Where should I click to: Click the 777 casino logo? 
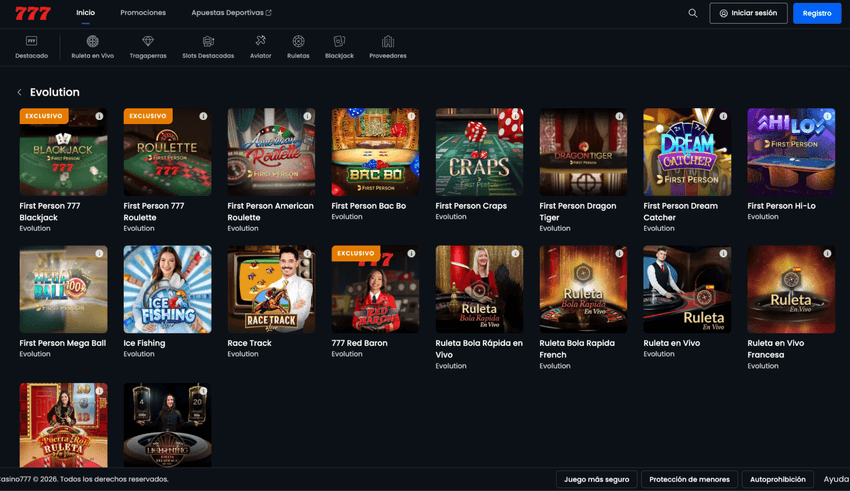click(33, 13)
